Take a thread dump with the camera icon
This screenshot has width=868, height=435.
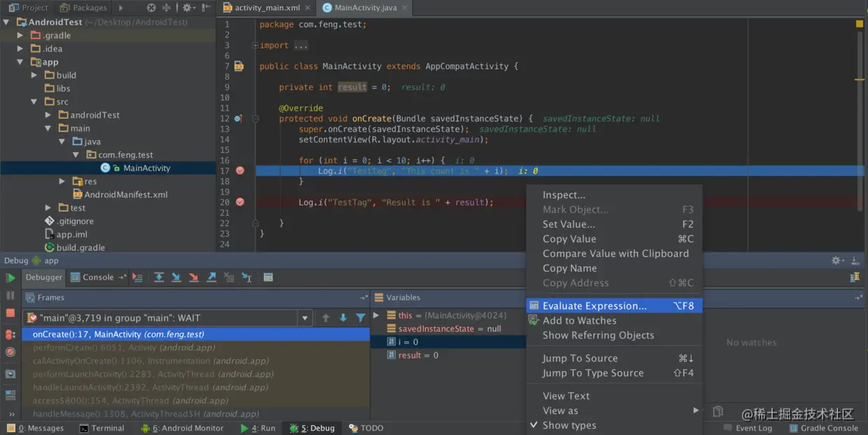click(x=10, y=374)
